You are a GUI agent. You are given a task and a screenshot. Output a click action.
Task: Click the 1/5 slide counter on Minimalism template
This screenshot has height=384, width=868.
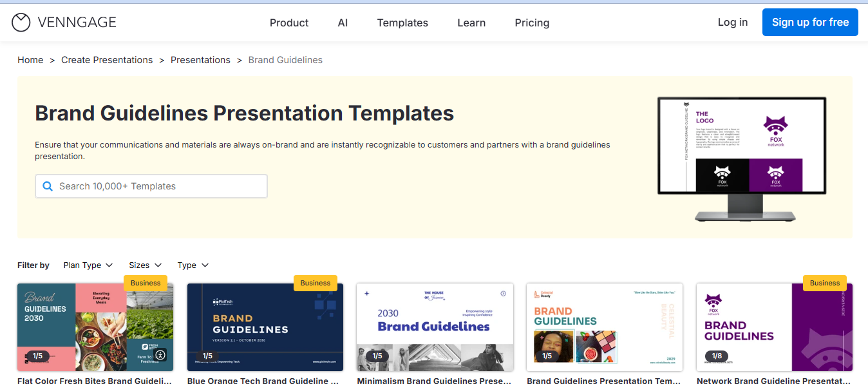[x=377, y=356]
